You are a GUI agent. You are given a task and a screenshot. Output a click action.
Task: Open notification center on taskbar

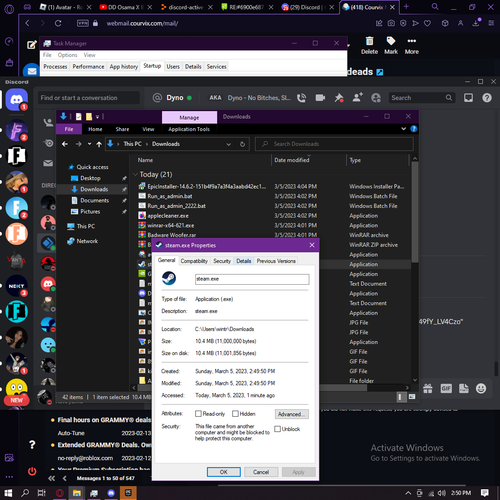pos(484,493)
